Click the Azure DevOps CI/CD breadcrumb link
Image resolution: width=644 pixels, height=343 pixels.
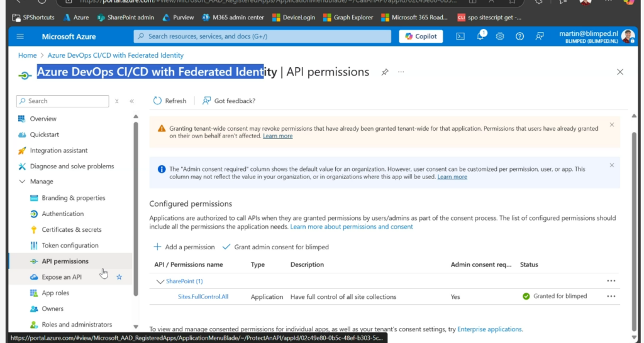pyautogui.click(x=116, y=55)
